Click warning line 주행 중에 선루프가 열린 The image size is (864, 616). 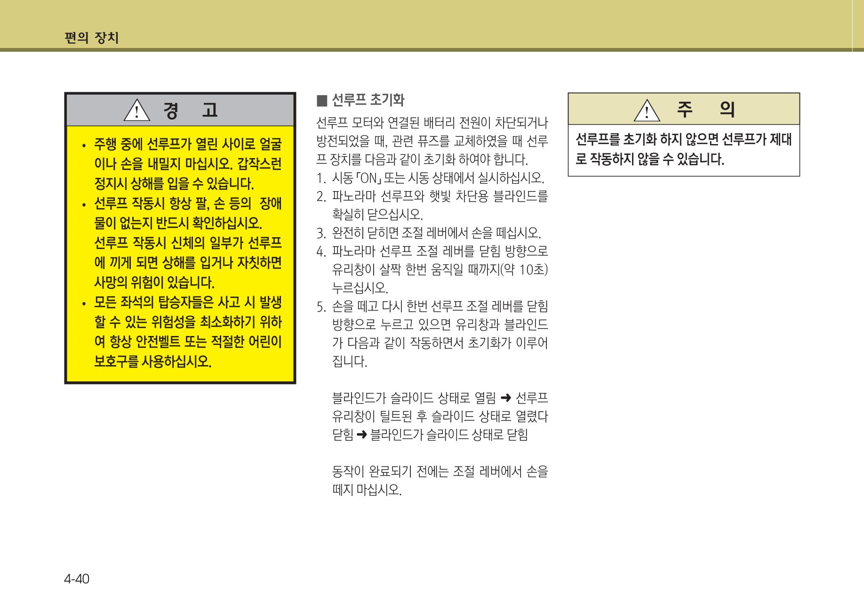point(188,144)
